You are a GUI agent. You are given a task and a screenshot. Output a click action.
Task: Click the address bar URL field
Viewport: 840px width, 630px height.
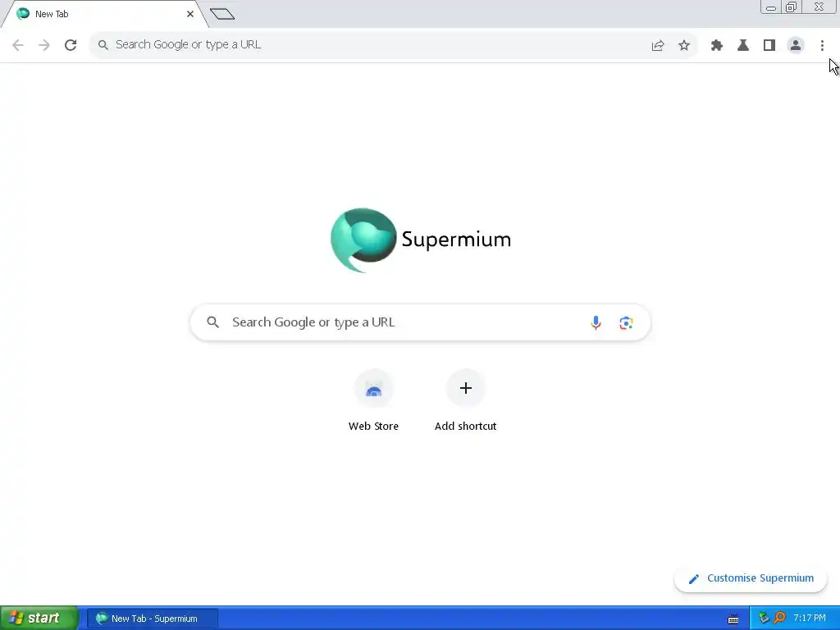point(370,45)
